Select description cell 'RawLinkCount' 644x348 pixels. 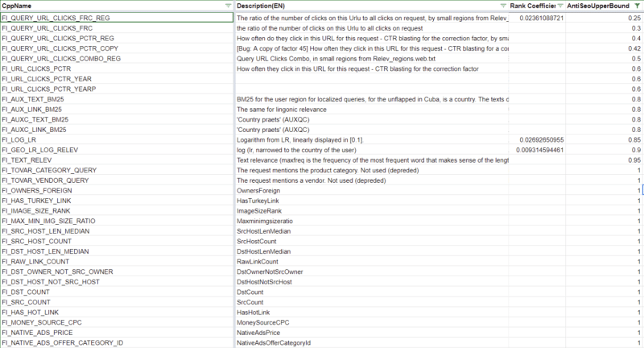371,261
